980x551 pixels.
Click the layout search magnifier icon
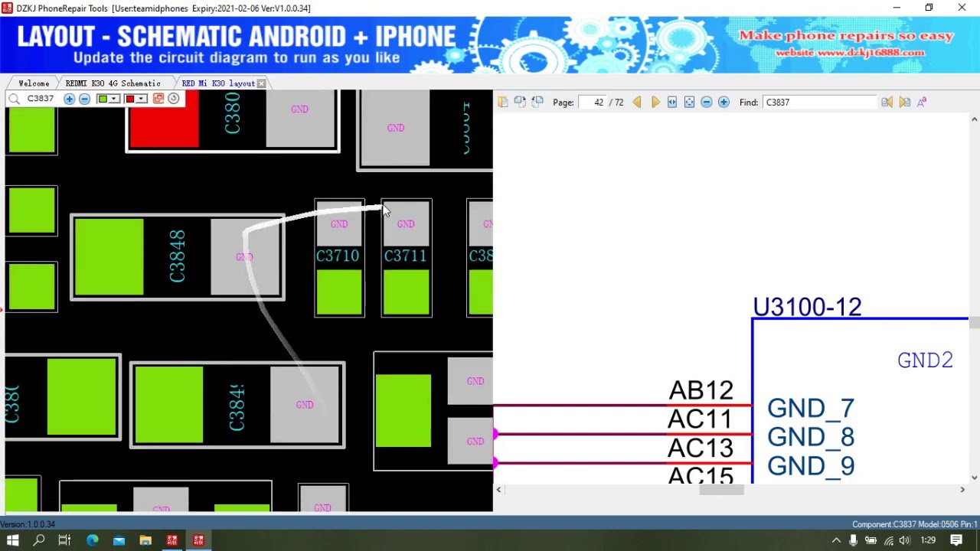point(14,99)
